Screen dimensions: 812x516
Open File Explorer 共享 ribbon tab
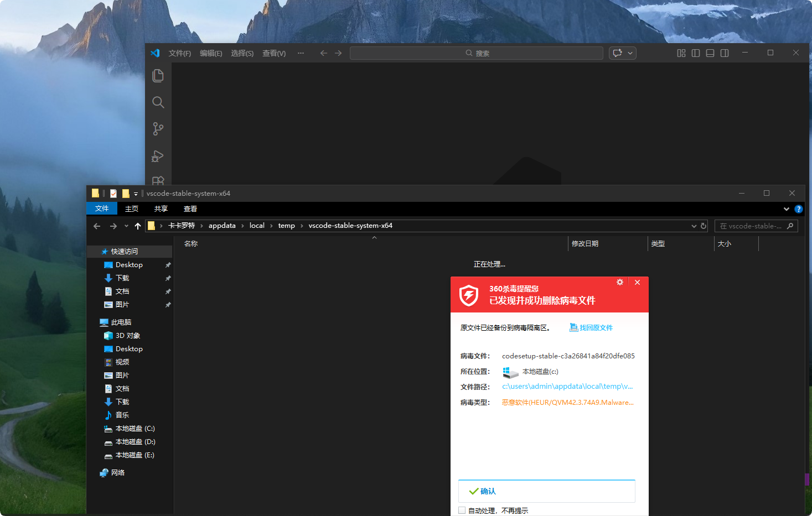[161, 209]
